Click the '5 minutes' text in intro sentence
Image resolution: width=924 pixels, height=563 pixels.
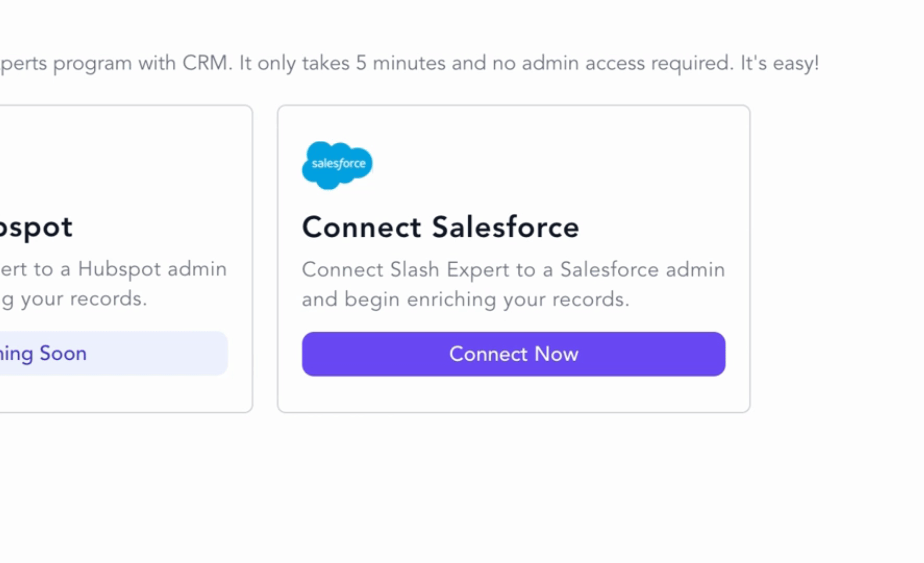pos(401,63)
